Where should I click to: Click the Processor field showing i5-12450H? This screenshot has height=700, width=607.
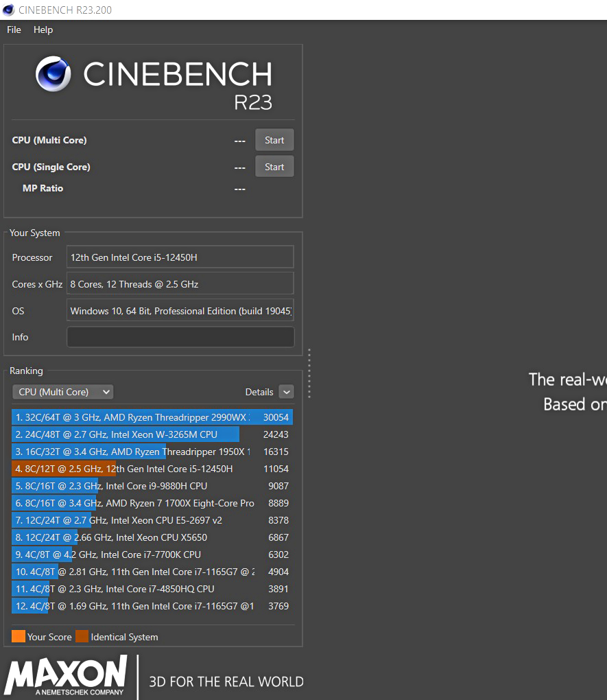tap(180, 257)
